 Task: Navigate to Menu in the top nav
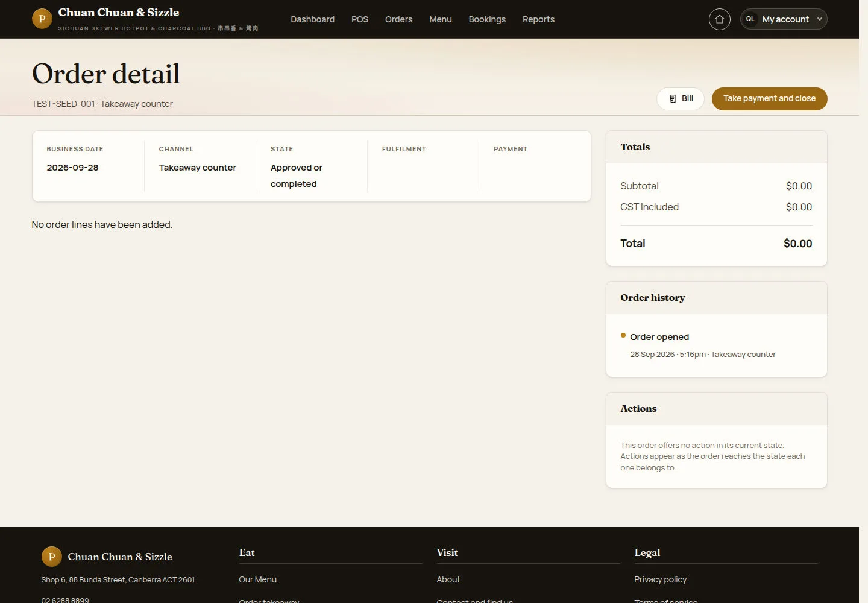click(441, 19)
